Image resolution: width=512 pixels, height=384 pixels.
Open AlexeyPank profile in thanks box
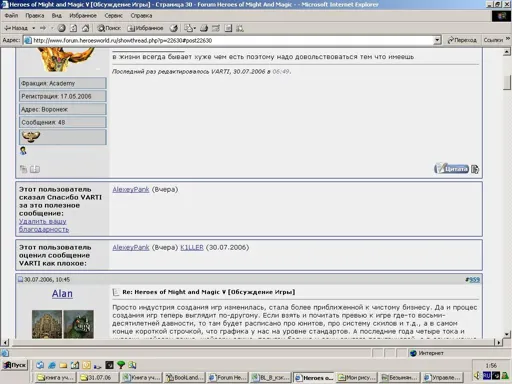131,189
